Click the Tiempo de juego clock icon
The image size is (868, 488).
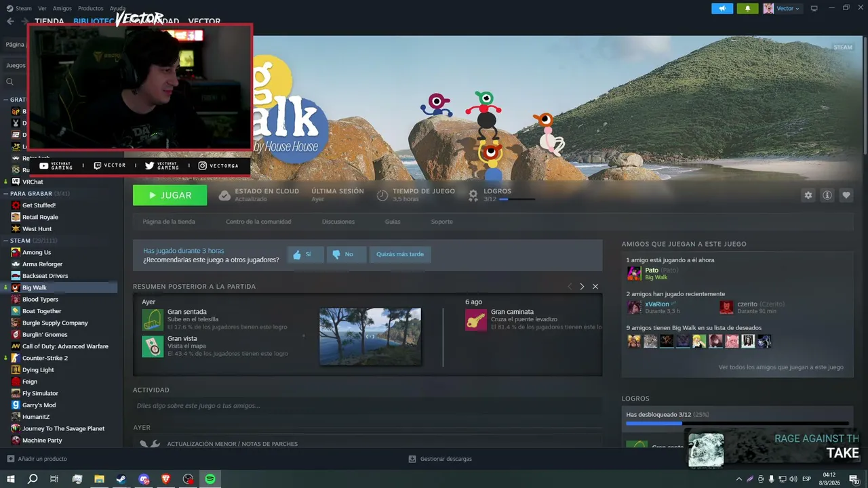point(382,195)
